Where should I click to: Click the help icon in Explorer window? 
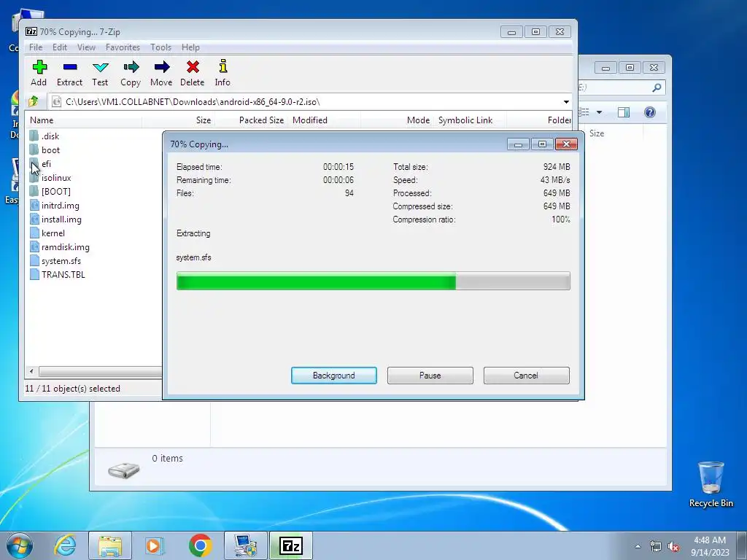(x=650, y=112)
